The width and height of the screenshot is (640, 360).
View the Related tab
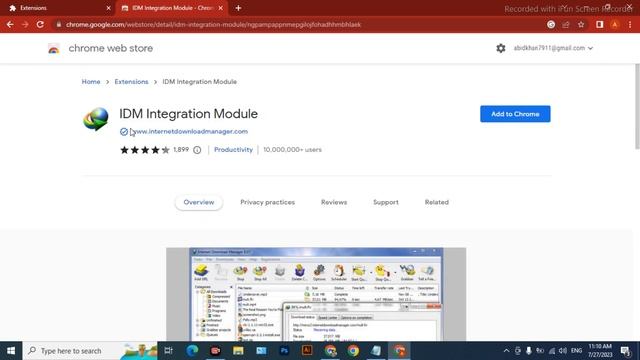[x=436, y=202]
